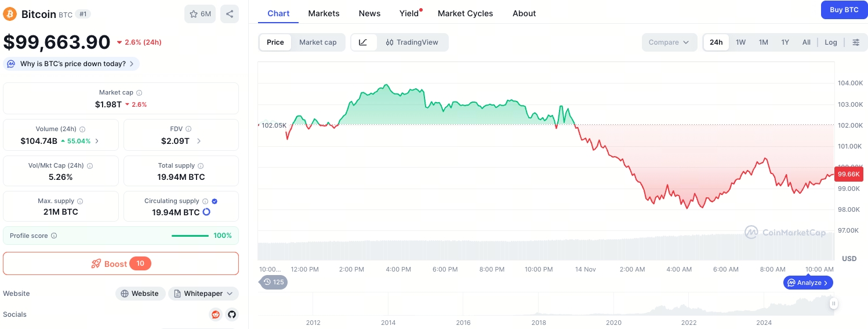Screen dimensions: 868x329
Task: Toggle Log scale on chart
Action: [831, 42]
